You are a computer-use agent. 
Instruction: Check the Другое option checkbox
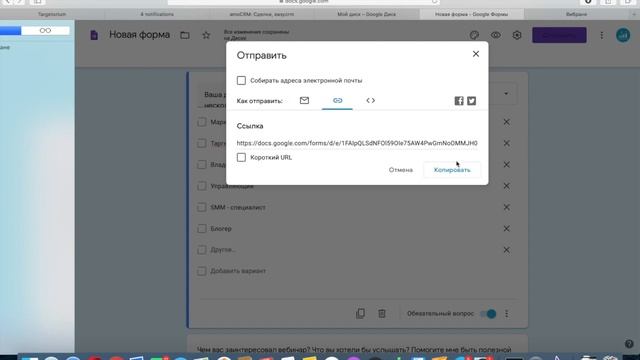click(x=202, y=250)
